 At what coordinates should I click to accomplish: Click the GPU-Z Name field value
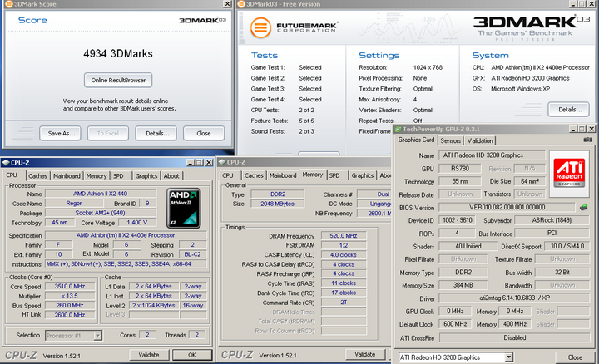coord(492,155)
